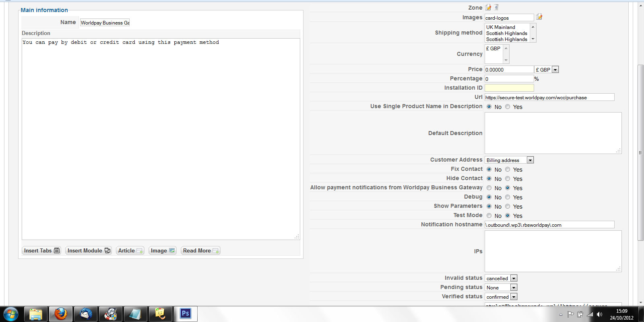Open the Windows Start menu
This screenshot has height=322, width=644.
tap(11, 314)
